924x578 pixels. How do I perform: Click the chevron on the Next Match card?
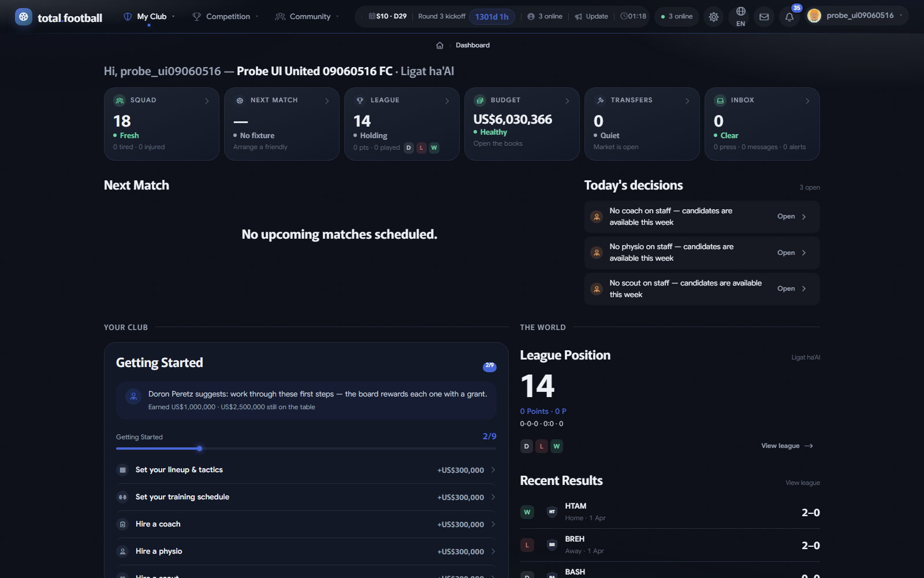(327, 101)
